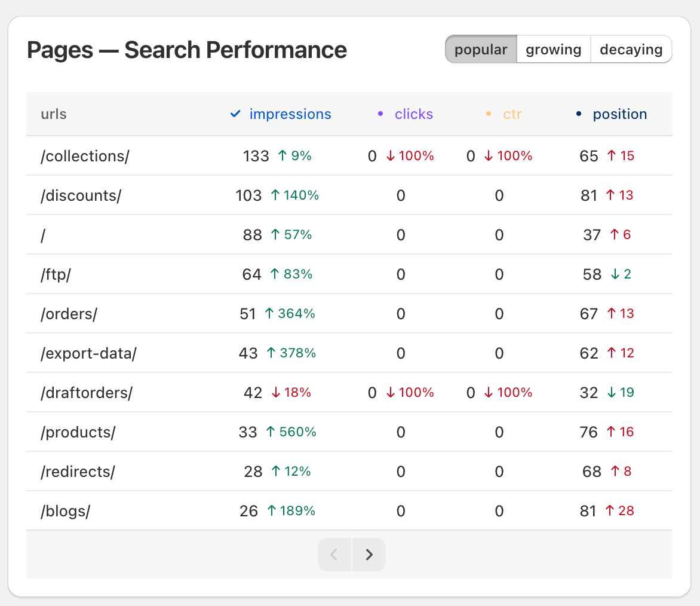
Task: Open the /blogs/ page entry
Action: pos(64,511)
